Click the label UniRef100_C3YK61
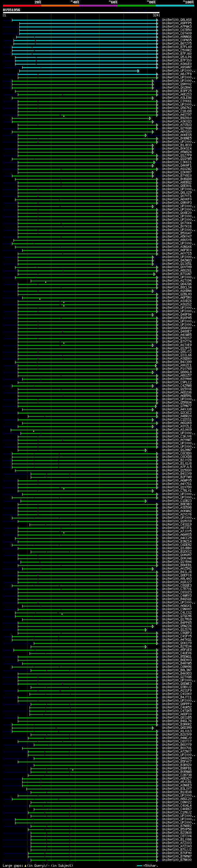 [177, 101]
